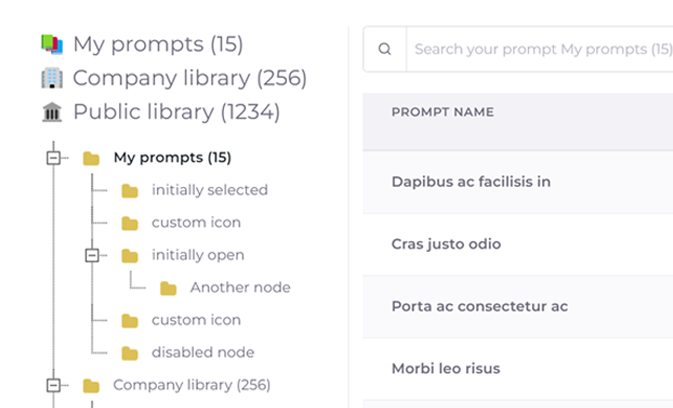Sort by the PROMPT NAME column header
Screen dimensions: 673x408
[442, 112]
